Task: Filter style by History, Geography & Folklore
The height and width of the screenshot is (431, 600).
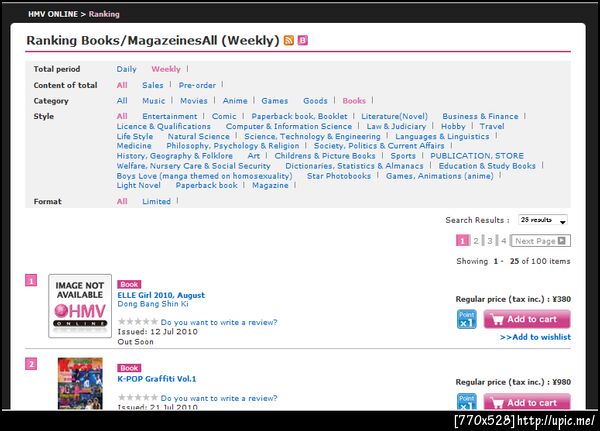Action: pos(175,156)
